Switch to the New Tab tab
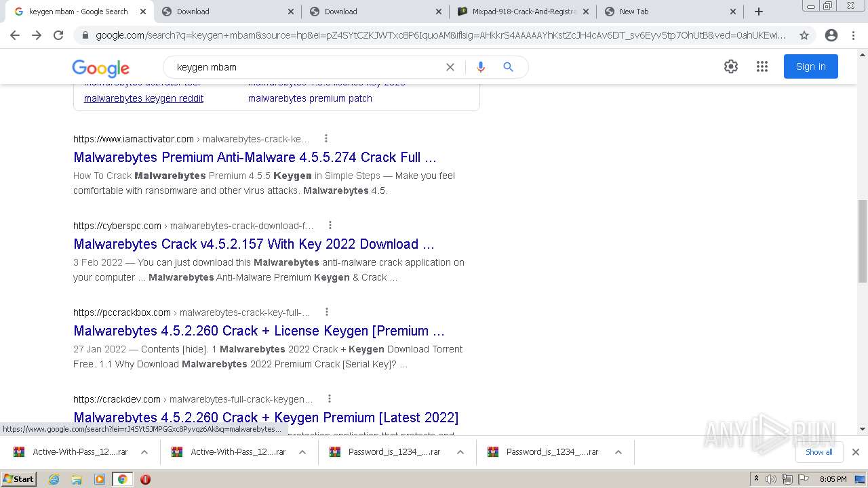This screenshot has height=488, width=868. pos(671,12)
